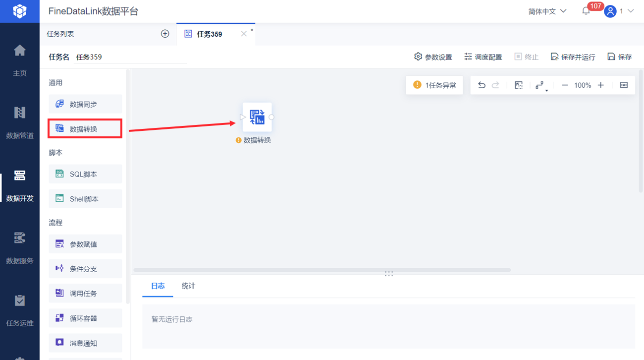Image resolution: width=644 pixels, height=360 pixels.
Task: Select the Shell脚本 node item
Action: pyautogui.click(x=85, y=199)
